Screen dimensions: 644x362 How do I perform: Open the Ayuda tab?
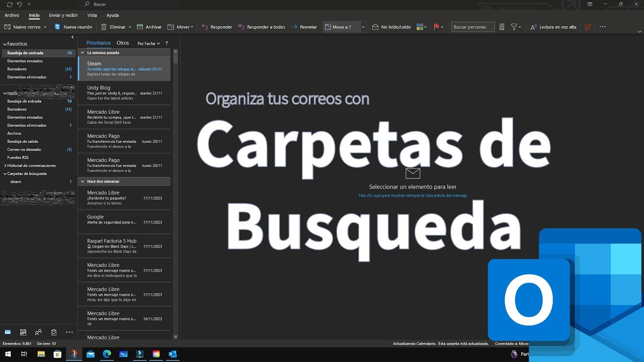[113, 16]
